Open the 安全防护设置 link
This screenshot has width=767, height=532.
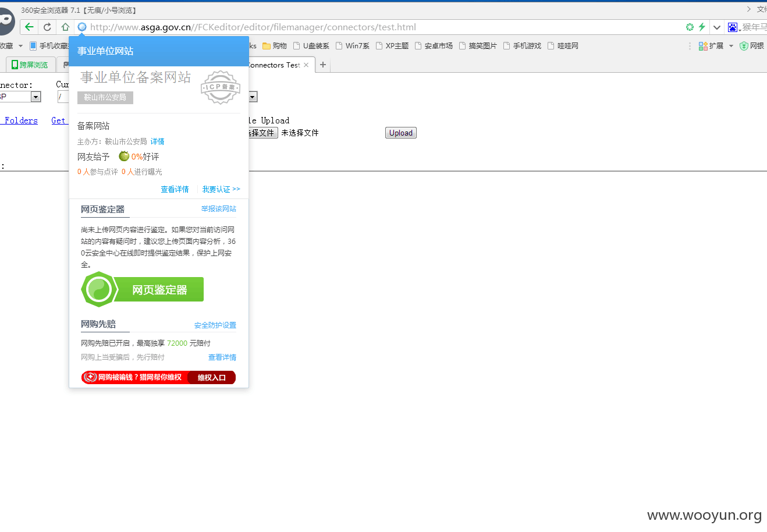(x=215, y=325)
